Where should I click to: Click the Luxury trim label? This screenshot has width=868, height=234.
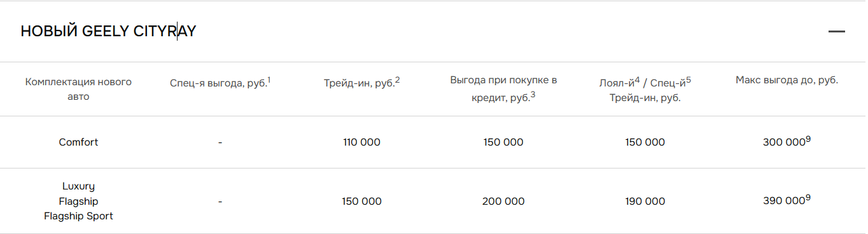(x=78, y=186)
